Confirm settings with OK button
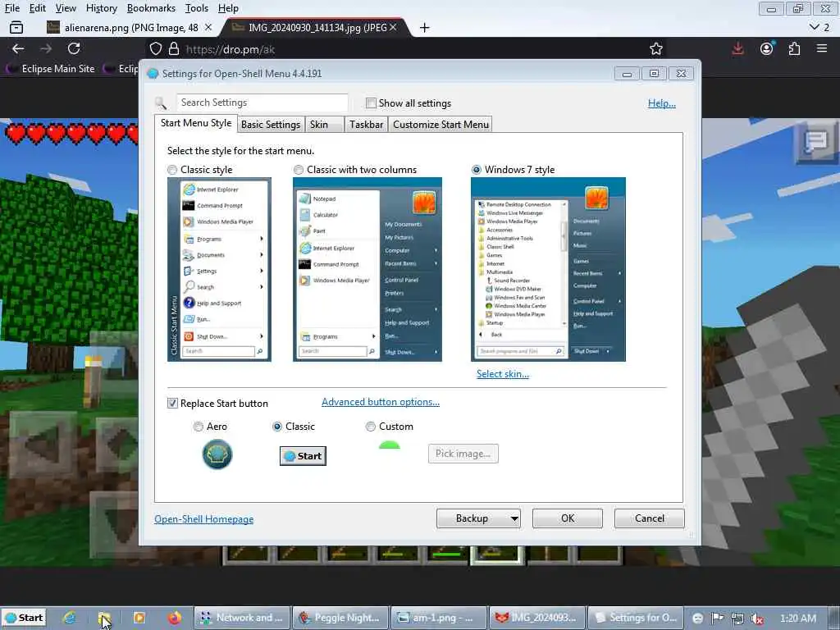This screenshot has width=840, height=630. [568, 518]
